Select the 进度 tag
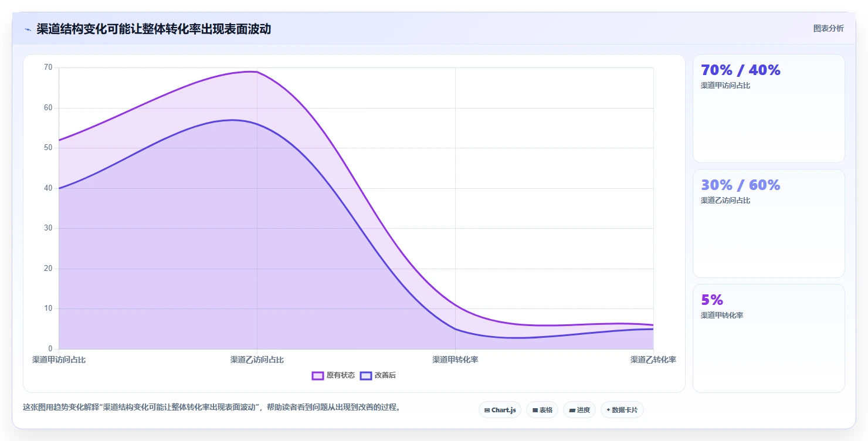The width and height of the screenshot is (868, 441). tap(579, 410)
